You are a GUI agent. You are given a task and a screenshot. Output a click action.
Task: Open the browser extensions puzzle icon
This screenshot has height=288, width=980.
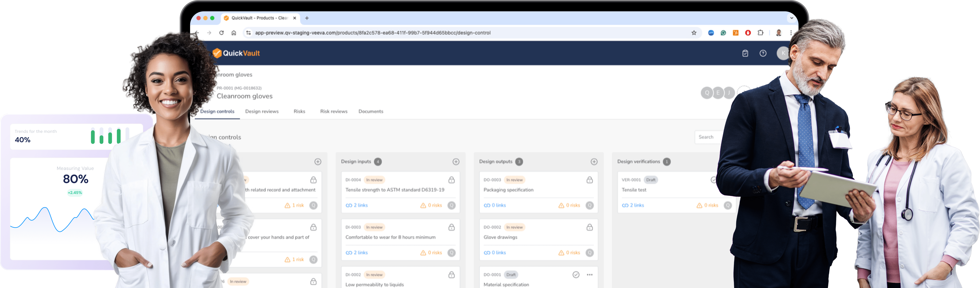tap(760, 33)
